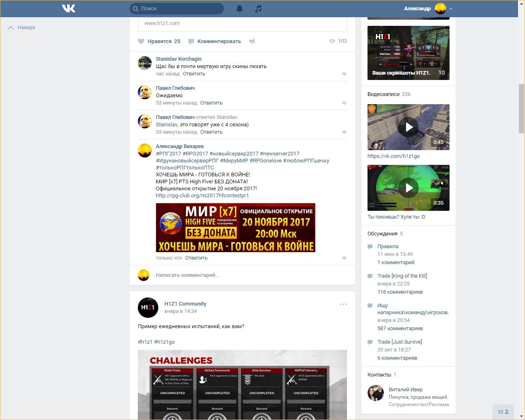Open H1Z1 Community group avatar
The image size is (525, 420).
point(148,308)
